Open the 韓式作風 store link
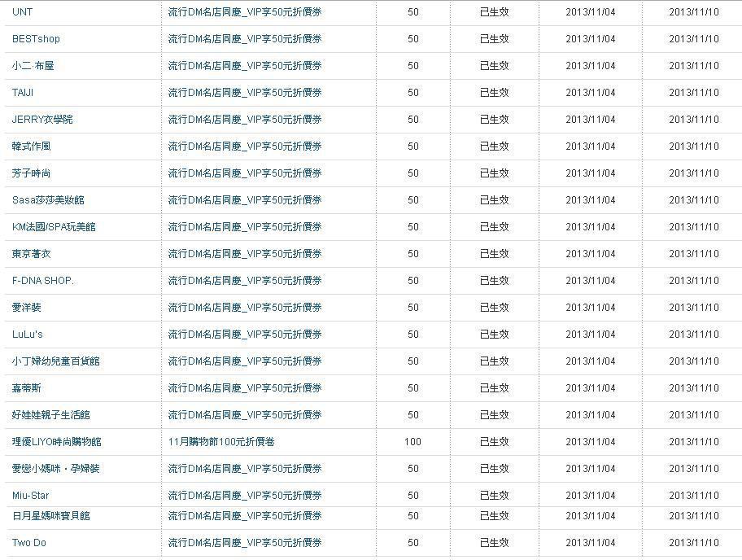742x560 pixels. tap(31, 147)
